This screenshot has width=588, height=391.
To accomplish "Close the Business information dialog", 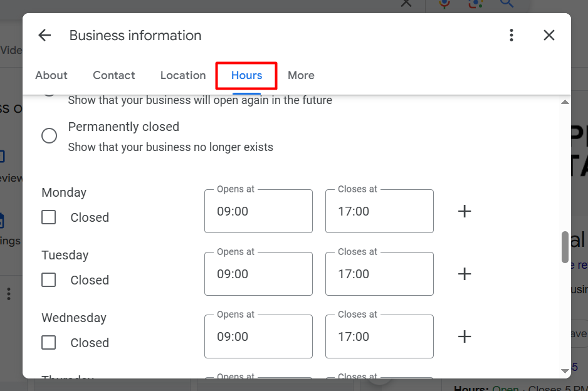I will click(549, 36).
